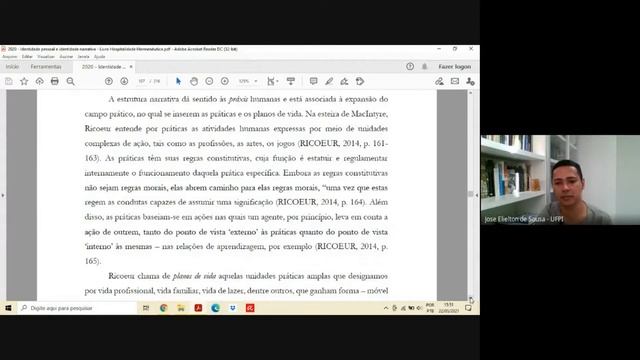Expand the right tools pane arrow

(477, 195)
